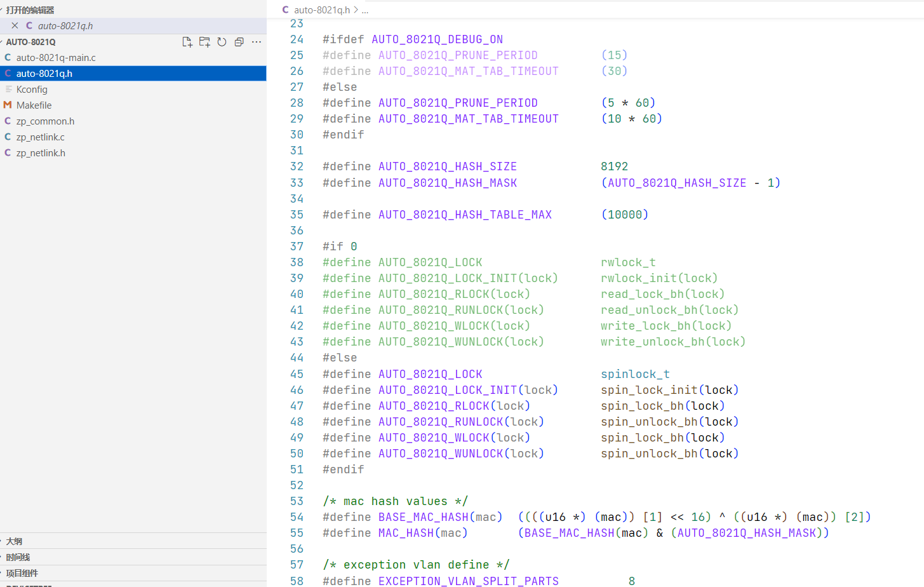The width and height of the screenshot is (924, 587).
Task: Click the C icon beside auto-8021q.h in open editors
Action: tap(29, 26)
